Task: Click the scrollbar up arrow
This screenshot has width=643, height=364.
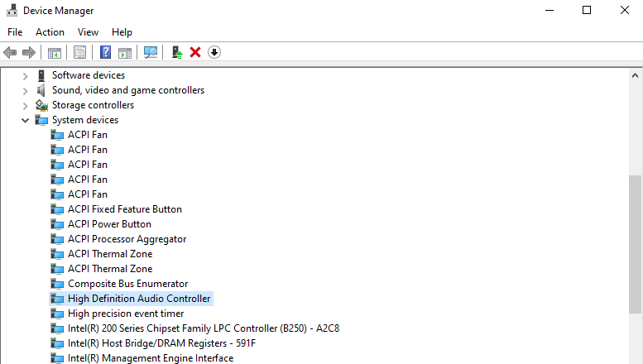Action: click(x=635, y=75)
